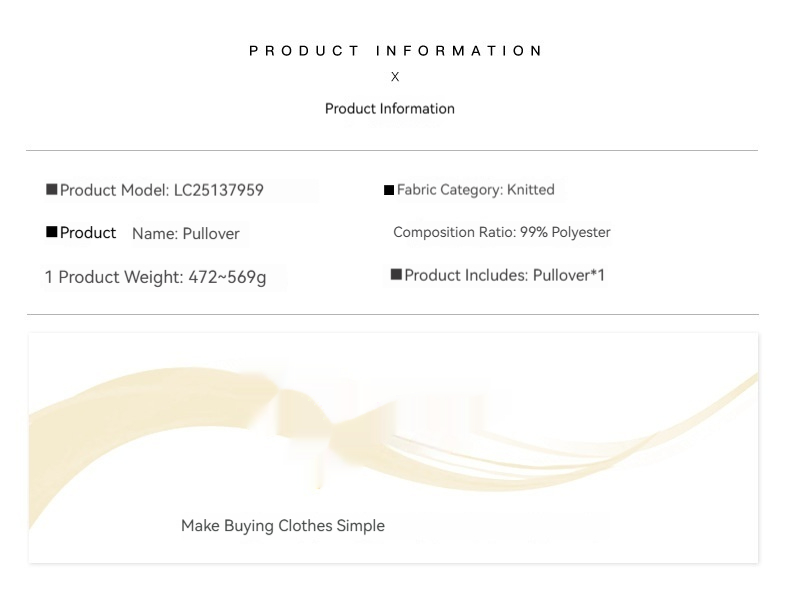Click the number 1 before Product Weight
790x590 pixels.
(x=48, y=277)
